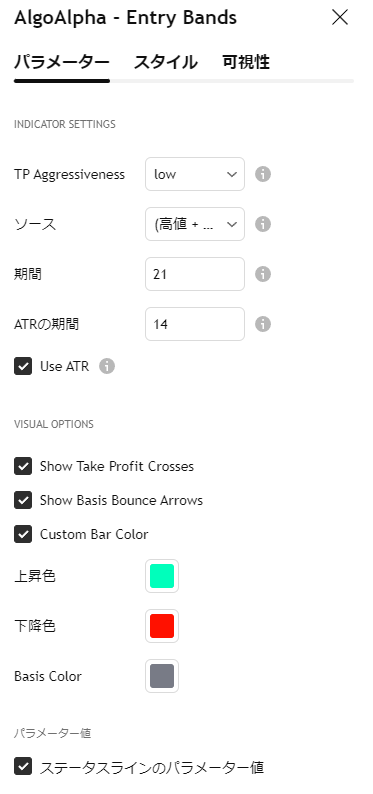
Task: Focus the 期間 input field
Action: pos(195,274)
